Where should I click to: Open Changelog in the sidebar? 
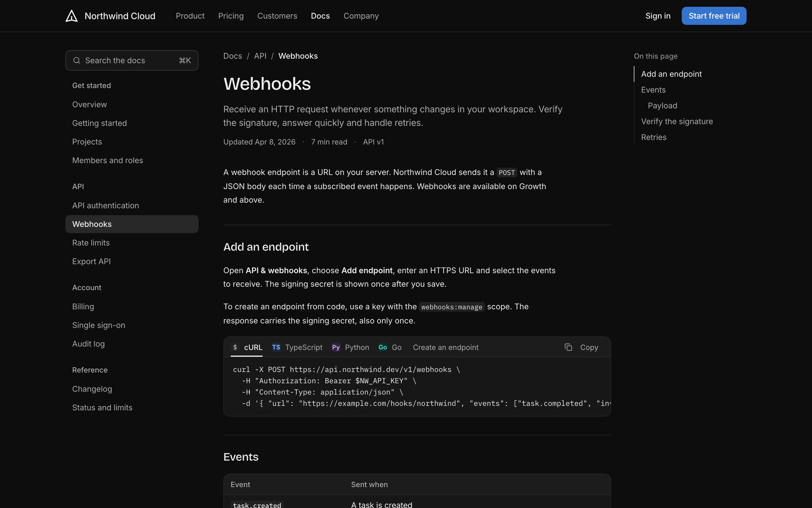pos(132,389)
